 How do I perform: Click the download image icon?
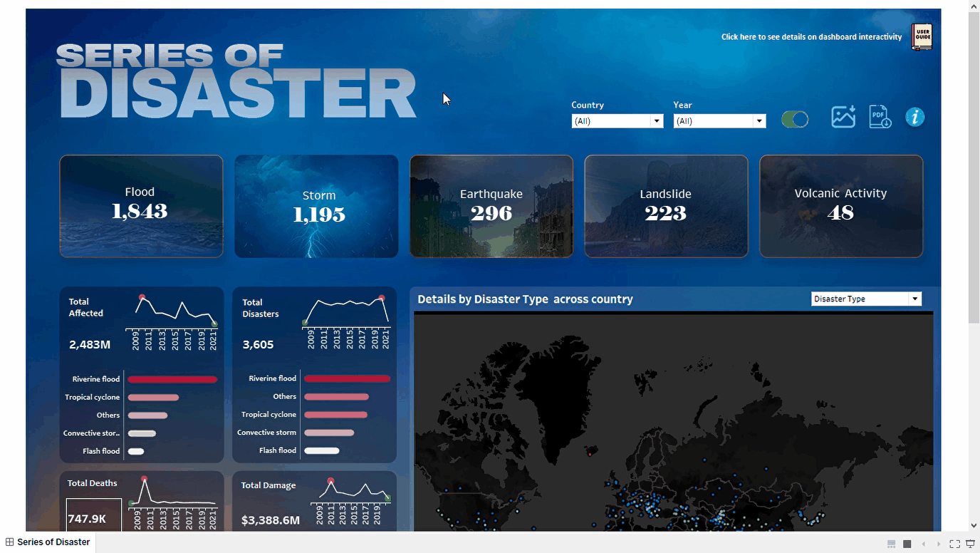coord(843,117)
